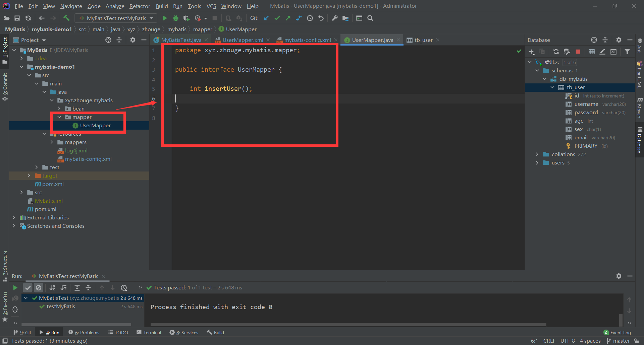Select pom.xml under mybatis-demo1
The width and height of the screenshot is (644, 345).
tap(53, 184)
